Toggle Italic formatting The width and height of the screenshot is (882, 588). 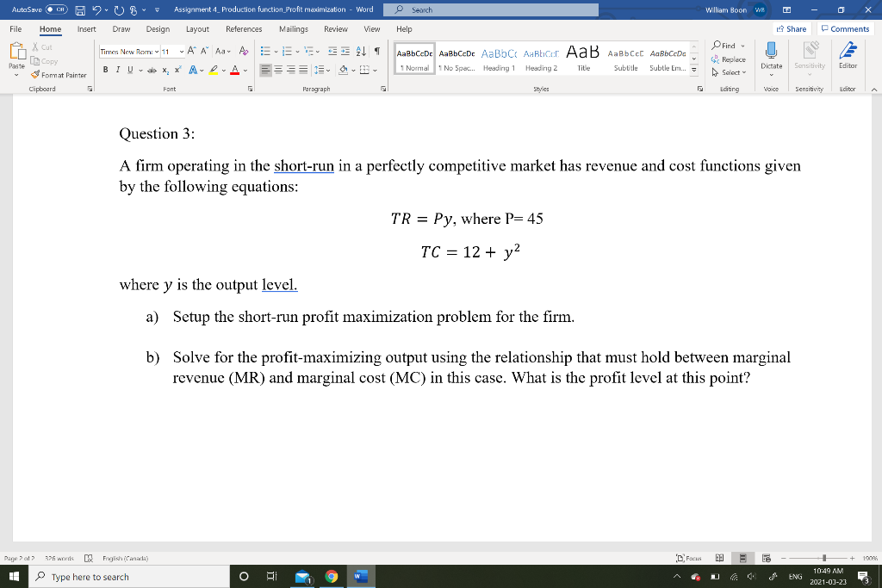117,70
